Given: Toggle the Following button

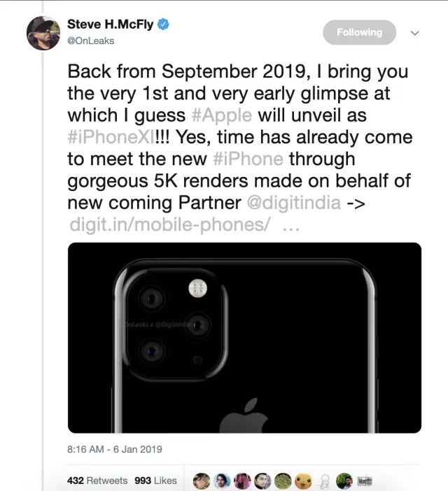Looking at the screenshot, I should tap(359, 32).
